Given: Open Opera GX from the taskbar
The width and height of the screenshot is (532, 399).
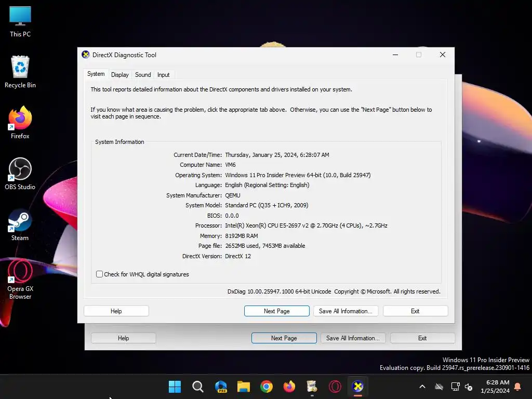Looking at the screenshot, I should click(335, 387).
